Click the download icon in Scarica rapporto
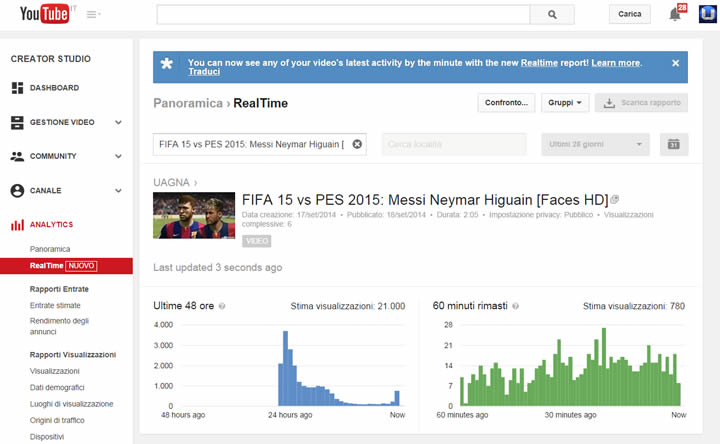 pos(609,103)
